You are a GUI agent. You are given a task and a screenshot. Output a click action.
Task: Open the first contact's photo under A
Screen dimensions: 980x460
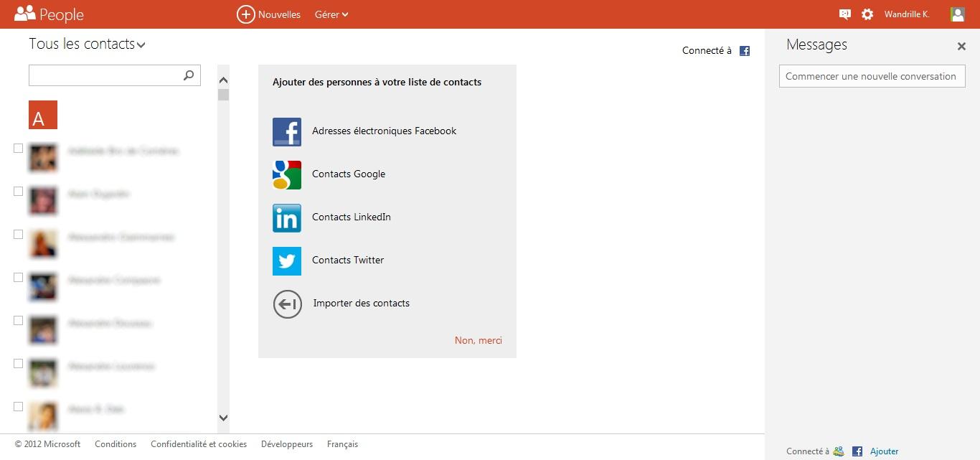pyautogui.click(x=43, y=158)
